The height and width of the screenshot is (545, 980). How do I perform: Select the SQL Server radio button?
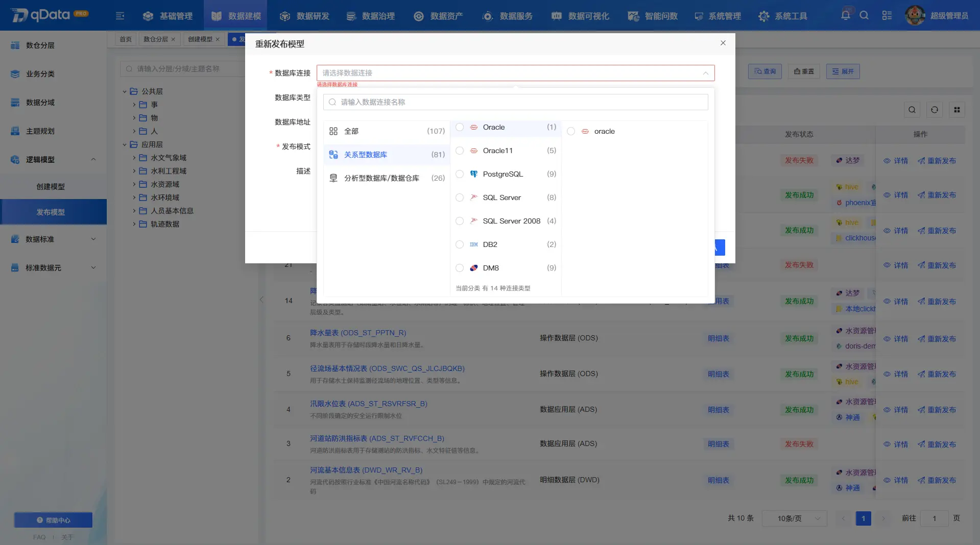pos(460,197)
